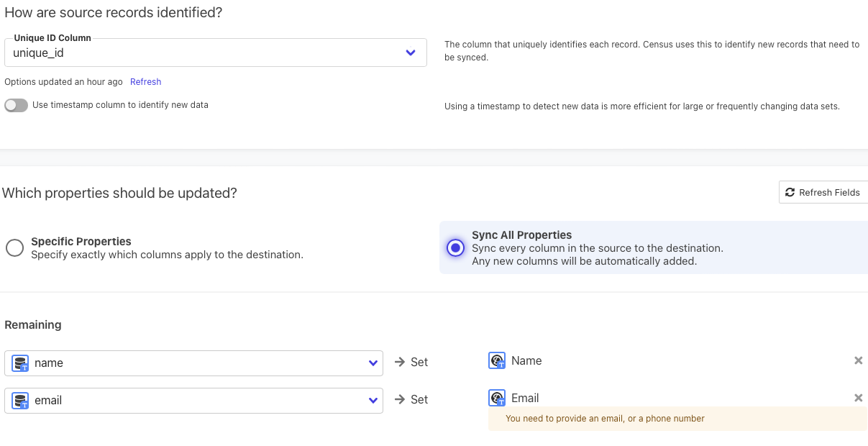Select the Specific Properties radio option
Viewport: 868px width, 446px height.
click(x=14, y=248)
